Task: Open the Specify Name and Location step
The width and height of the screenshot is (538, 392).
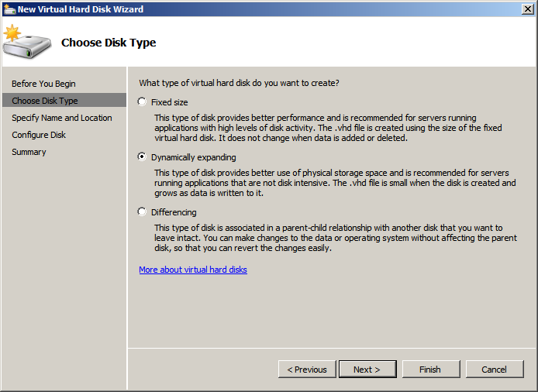Action: pos(62,118)
